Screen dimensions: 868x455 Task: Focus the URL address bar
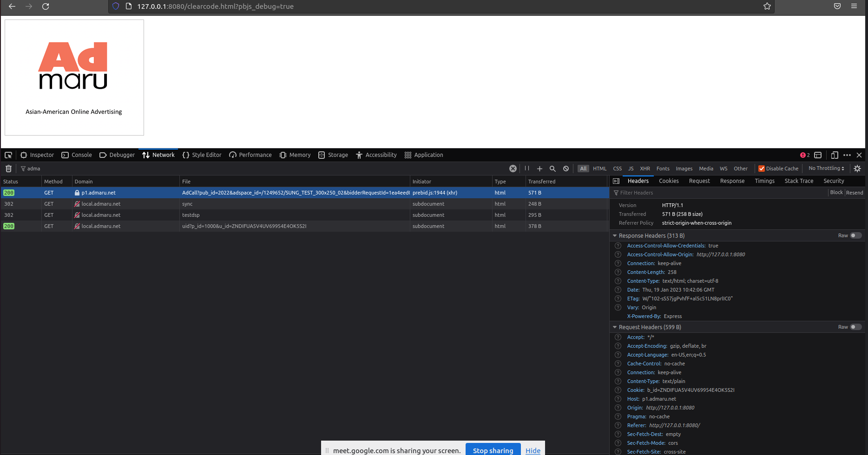441,6
